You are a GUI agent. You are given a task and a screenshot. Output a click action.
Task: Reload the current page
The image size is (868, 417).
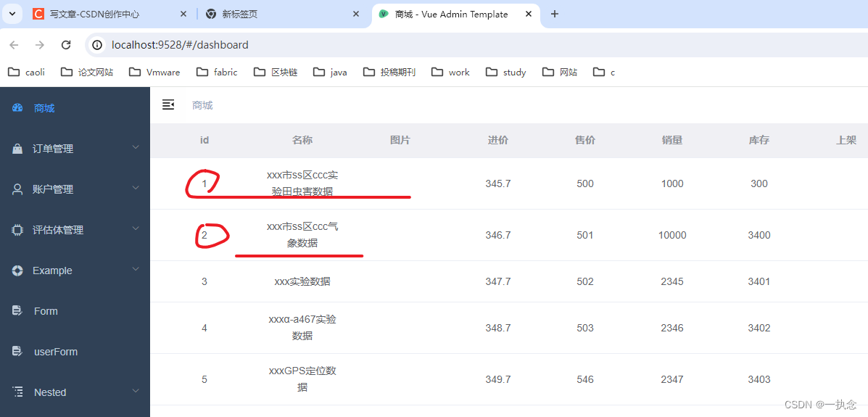(66, 45)
